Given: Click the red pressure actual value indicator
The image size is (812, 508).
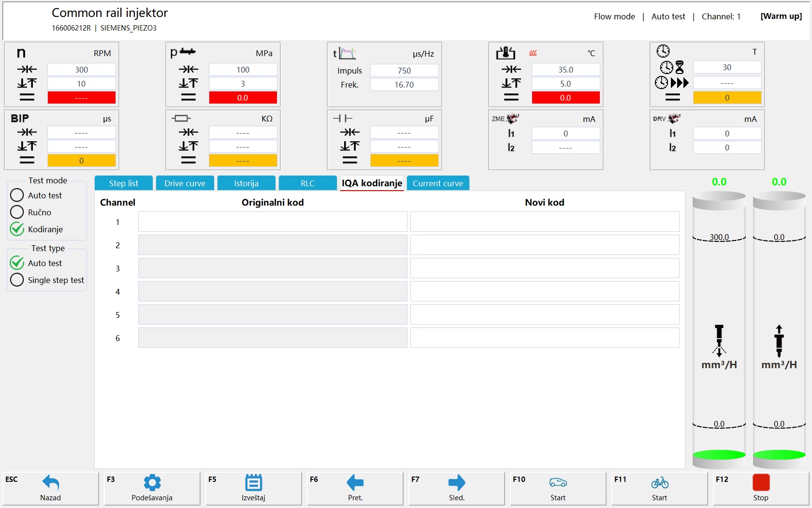Looking at the screenshot, I should (243, 98).
